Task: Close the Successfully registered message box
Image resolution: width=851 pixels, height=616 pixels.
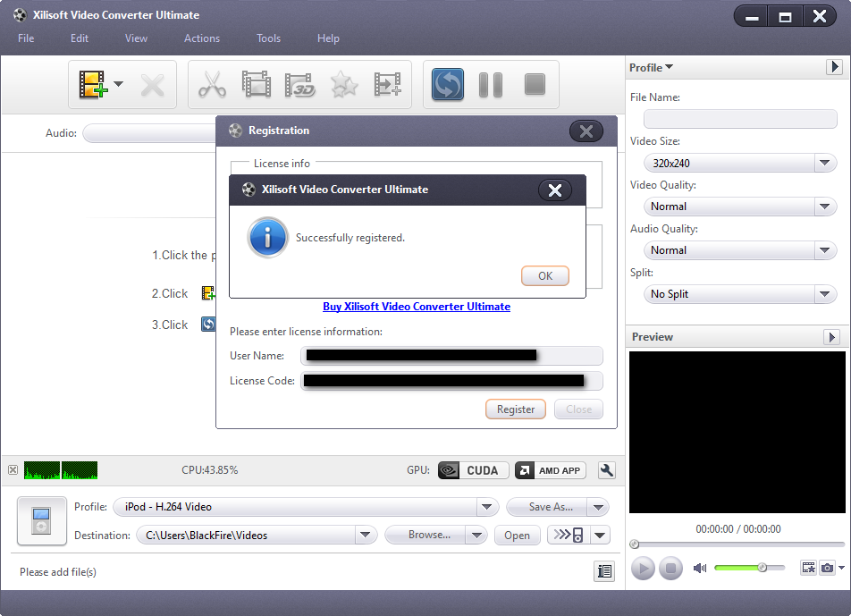Action: (x=554, y=190)
